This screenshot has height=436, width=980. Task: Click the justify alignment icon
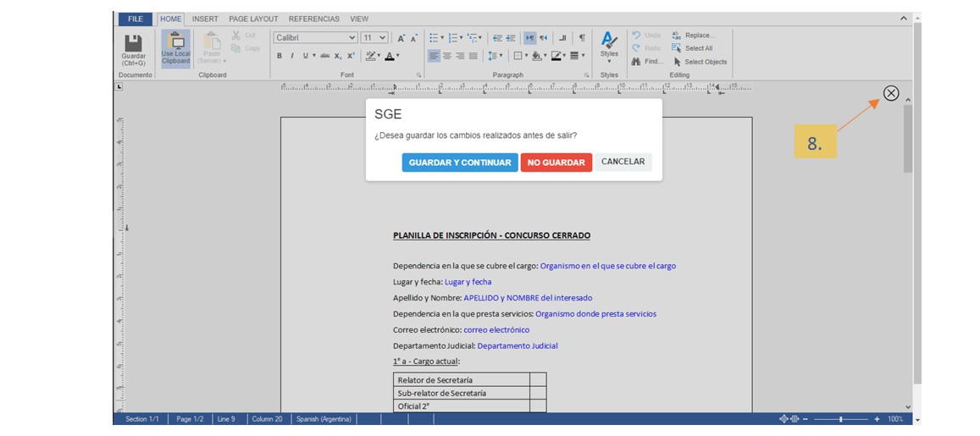point(473,56)
